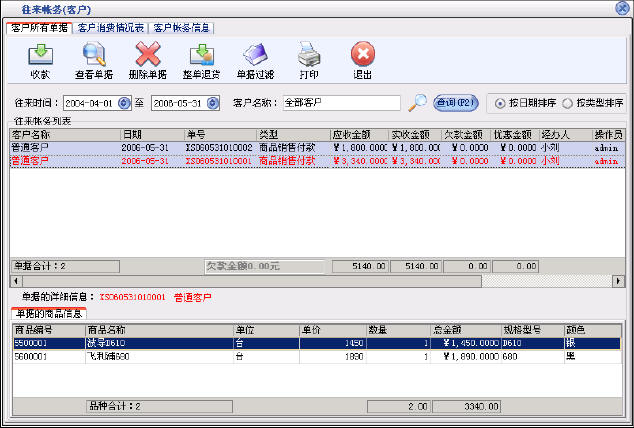Click the 收款 (receive payment) toolbar icon

tap(40, 54)
